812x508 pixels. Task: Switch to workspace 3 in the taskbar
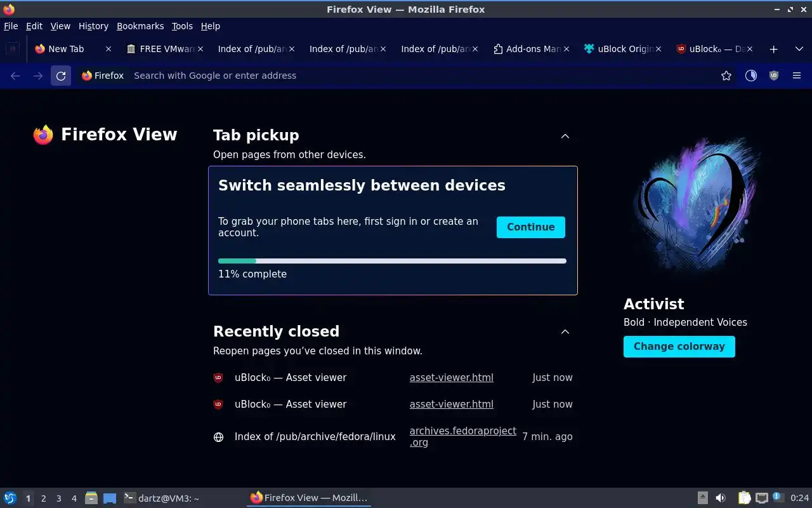pyautogui.click(x=58, y=498)
